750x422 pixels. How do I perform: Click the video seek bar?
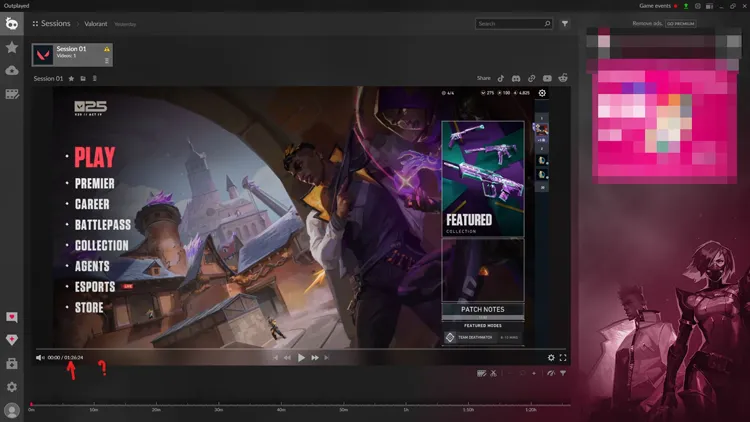tap(300, 348)
